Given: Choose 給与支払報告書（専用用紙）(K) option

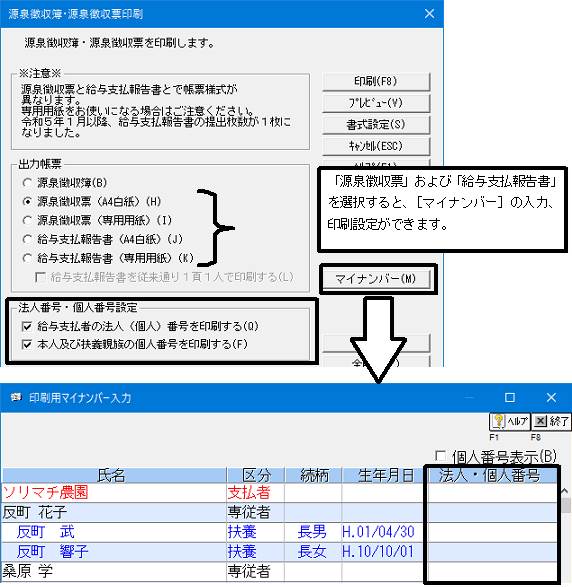Looking at the screenshot, I should (x=27, y=258).
